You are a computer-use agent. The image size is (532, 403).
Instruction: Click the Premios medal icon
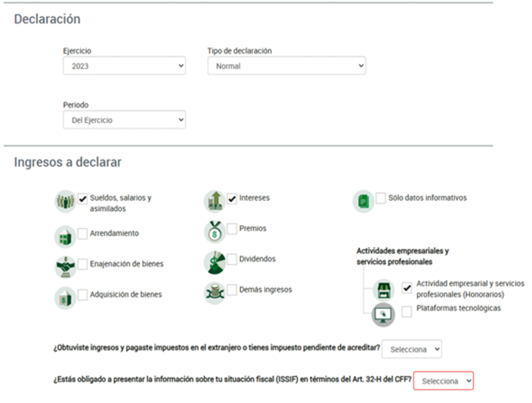click(215, 232)
